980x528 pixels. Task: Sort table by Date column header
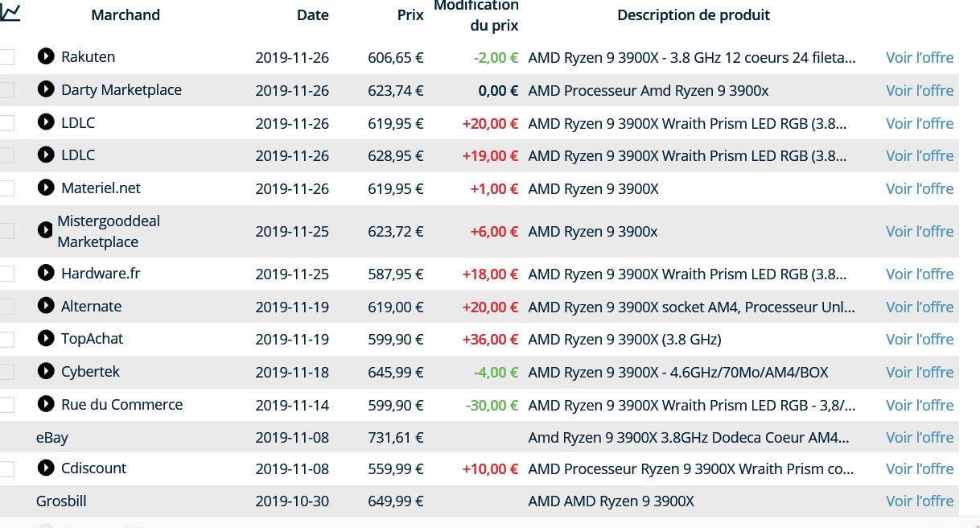(x=313, y=15)
